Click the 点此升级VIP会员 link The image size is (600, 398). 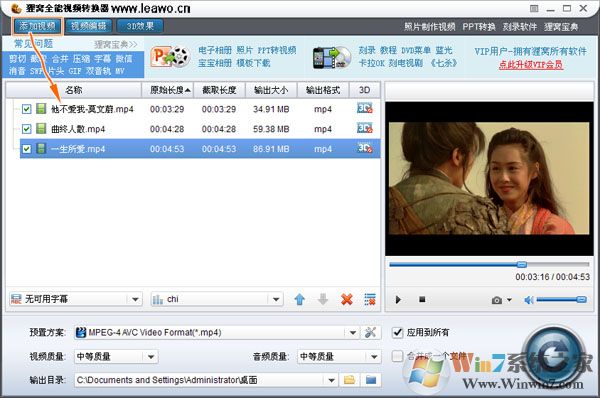(531, 65)
